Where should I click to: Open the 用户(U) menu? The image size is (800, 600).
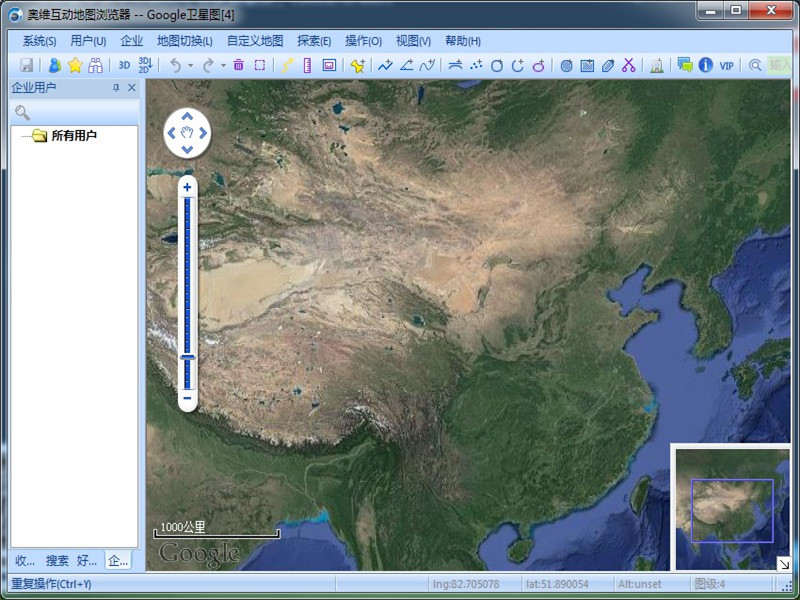[x=88, y=41]
